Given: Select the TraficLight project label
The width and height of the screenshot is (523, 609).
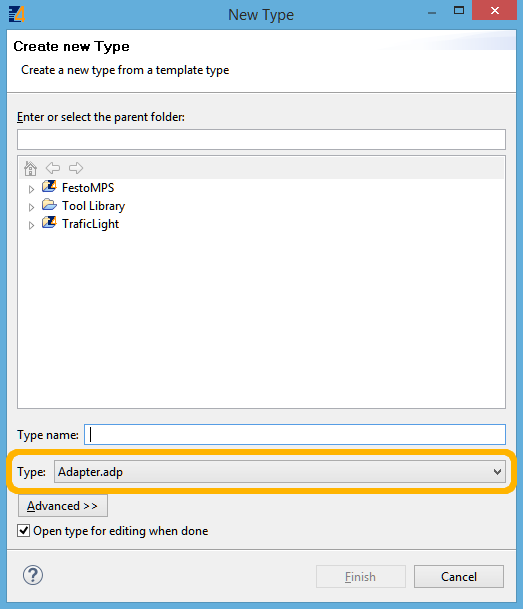Looking at the screenshot, I should 90,224.
